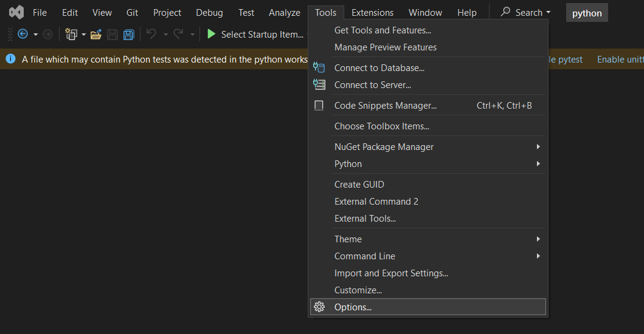The width and height of the screenshot is (644, 334).
Task: Click the Enable unittest link
Action: click(x=620, y=60)
